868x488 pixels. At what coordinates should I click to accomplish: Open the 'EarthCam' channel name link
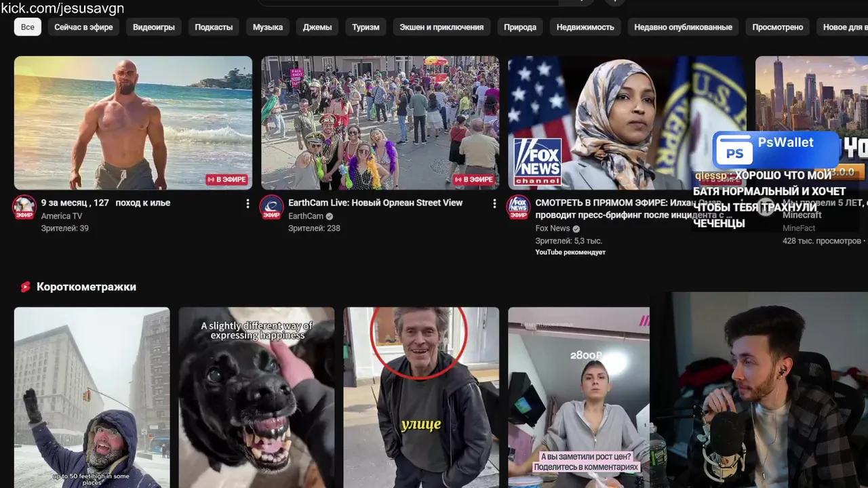[x=306, y=216]
